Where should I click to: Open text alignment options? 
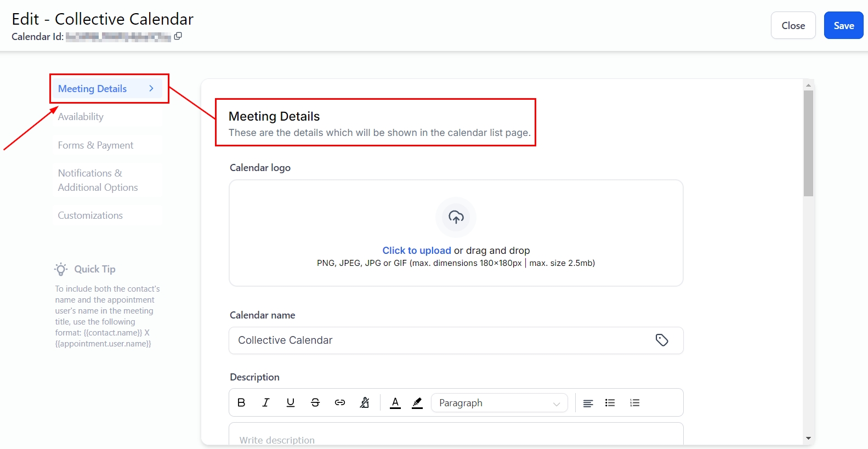(x=588, y=403)
